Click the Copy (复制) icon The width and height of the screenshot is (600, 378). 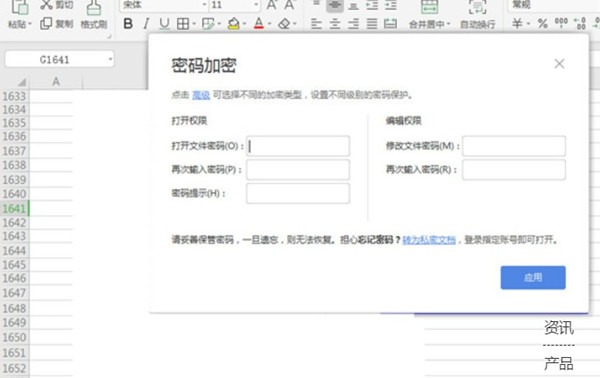coord(46,24)
